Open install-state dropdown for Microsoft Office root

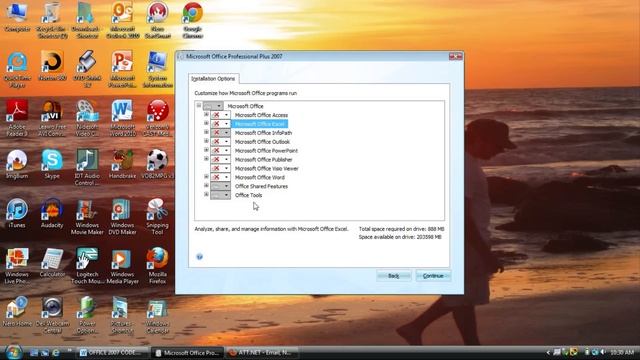(213, 106)
